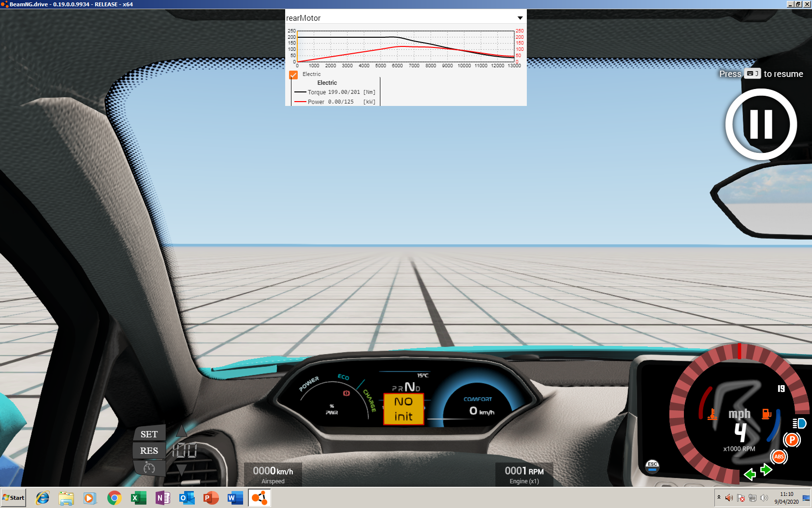Show hidden system tray icons
Viewport: 812px width, 508px height.
[719, 497]
